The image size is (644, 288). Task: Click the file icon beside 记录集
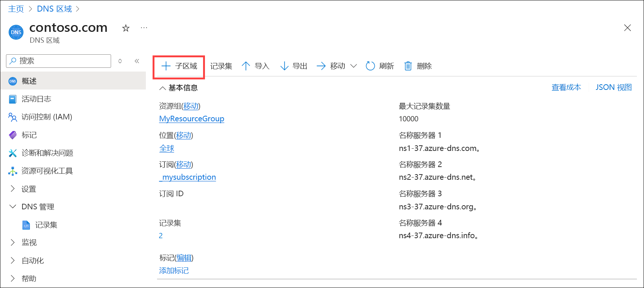pos(26,225)
